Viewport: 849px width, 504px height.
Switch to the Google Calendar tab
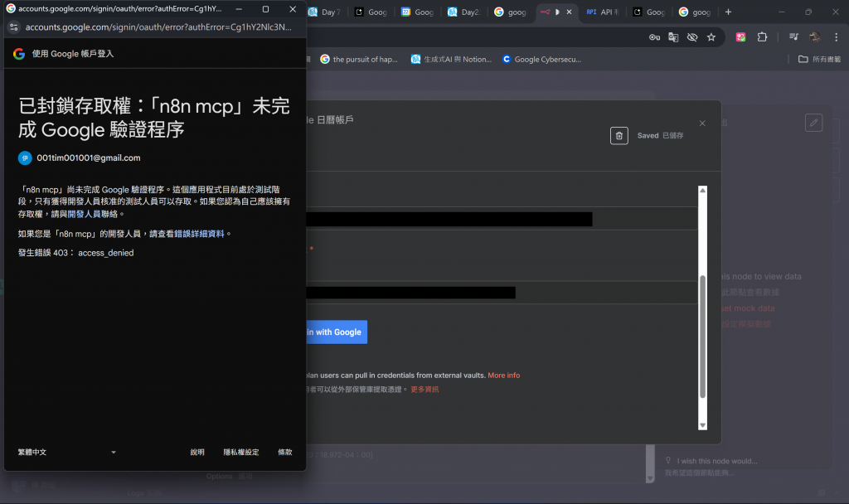pyautogui.click(x=418, y=12)
